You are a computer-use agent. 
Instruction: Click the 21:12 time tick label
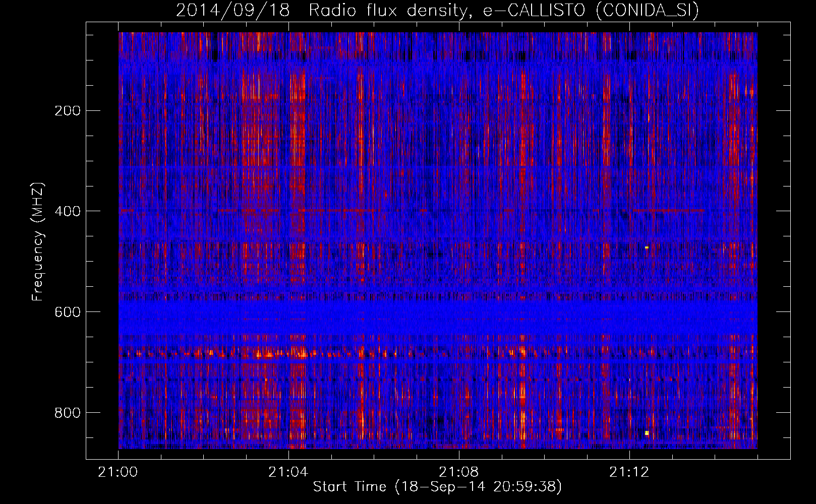629,472
